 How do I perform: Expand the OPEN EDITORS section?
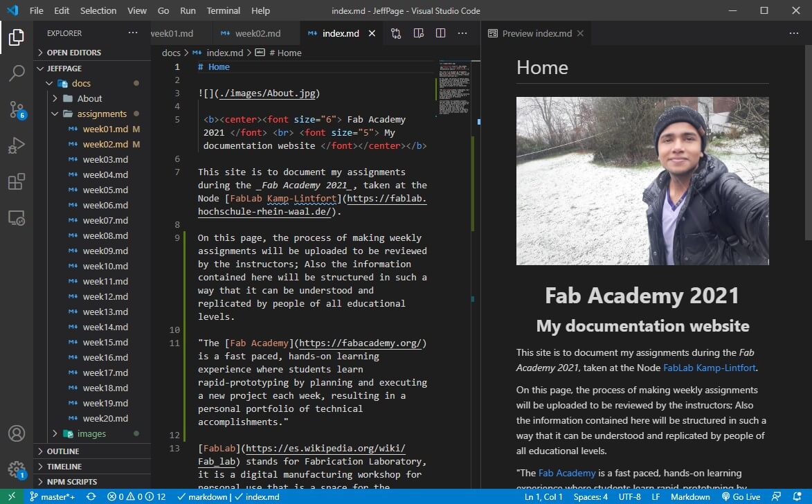pyautogui.click(x=92, y=53)
